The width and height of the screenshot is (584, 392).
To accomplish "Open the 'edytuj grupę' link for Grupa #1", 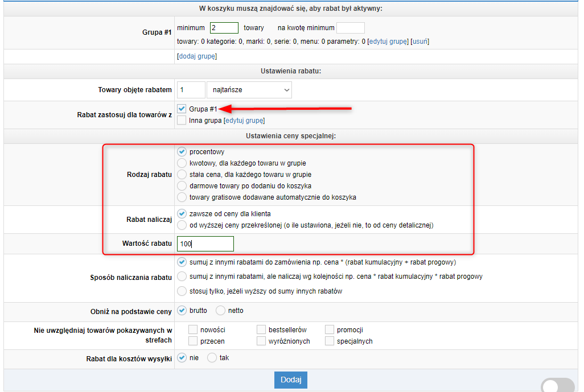I will pyautogui.click(x=388, y=42).
